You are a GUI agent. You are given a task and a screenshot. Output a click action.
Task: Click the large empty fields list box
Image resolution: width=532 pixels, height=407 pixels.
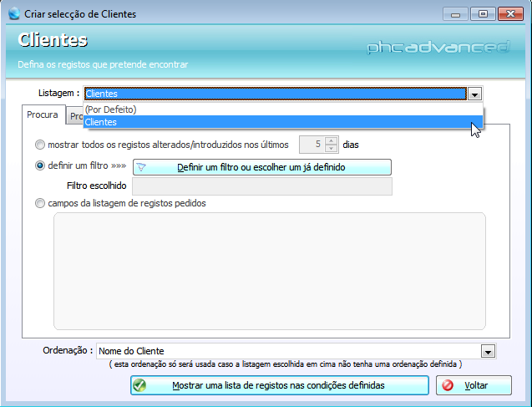270,271
